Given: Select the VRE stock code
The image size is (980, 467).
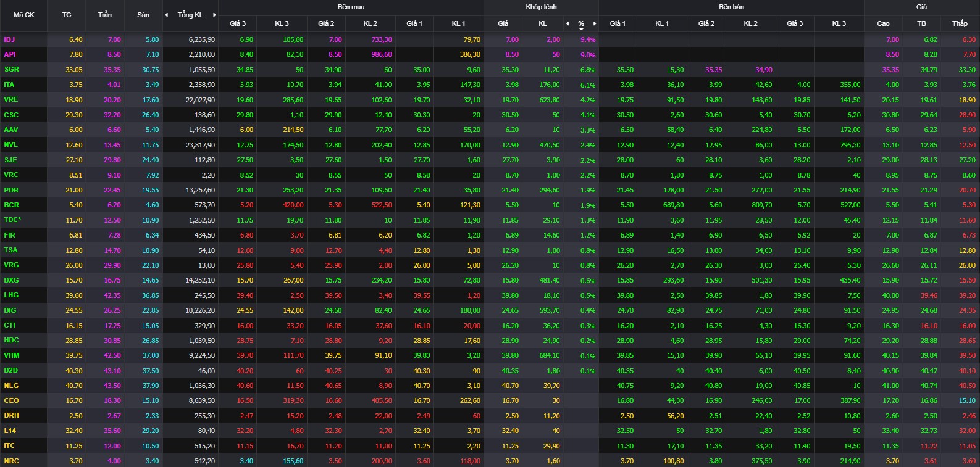Looking at the screenshot, I should coord(10,99).
